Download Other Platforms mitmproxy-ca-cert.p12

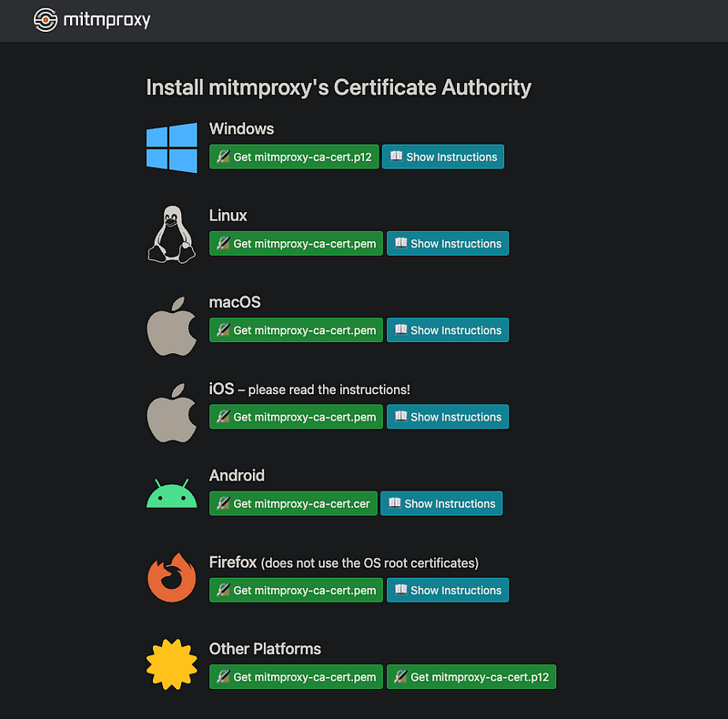(471, 677)
